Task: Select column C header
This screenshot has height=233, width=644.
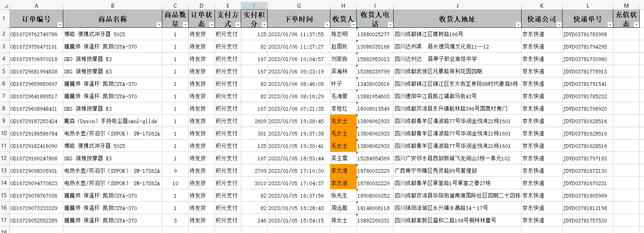Action: tap(175, 5)
